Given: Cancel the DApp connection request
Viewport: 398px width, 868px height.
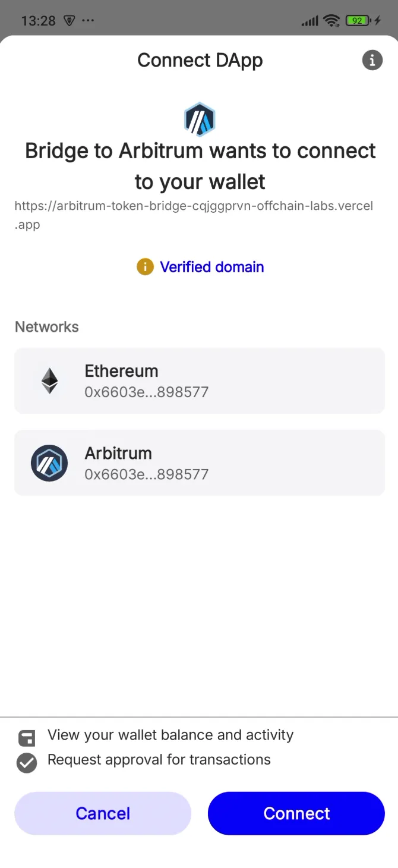Looking at the screenshot, I should coord(102,813).
